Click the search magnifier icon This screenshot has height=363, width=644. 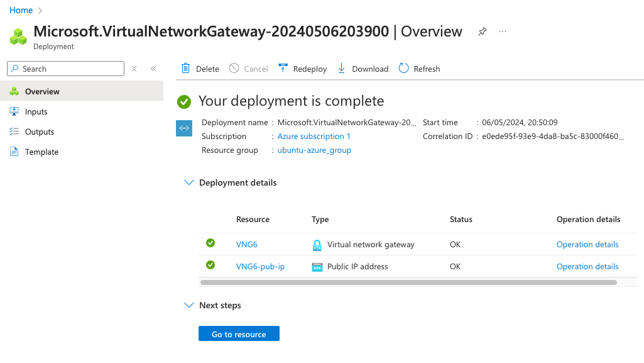[15, 69]
